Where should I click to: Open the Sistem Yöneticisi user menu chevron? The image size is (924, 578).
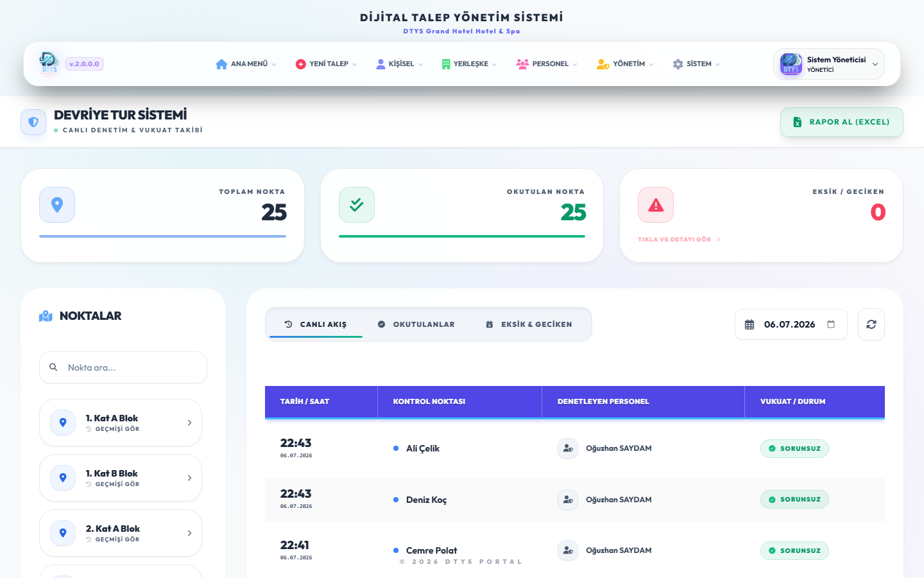875,64
